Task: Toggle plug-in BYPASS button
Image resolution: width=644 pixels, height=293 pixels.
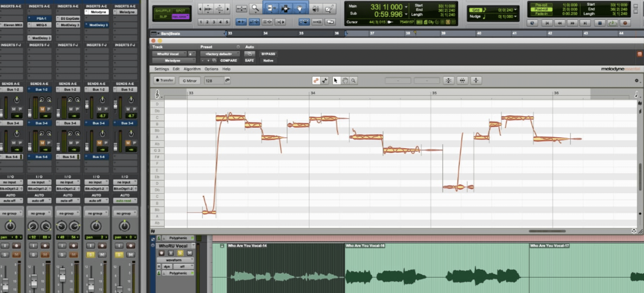Action: click(268, 54)
